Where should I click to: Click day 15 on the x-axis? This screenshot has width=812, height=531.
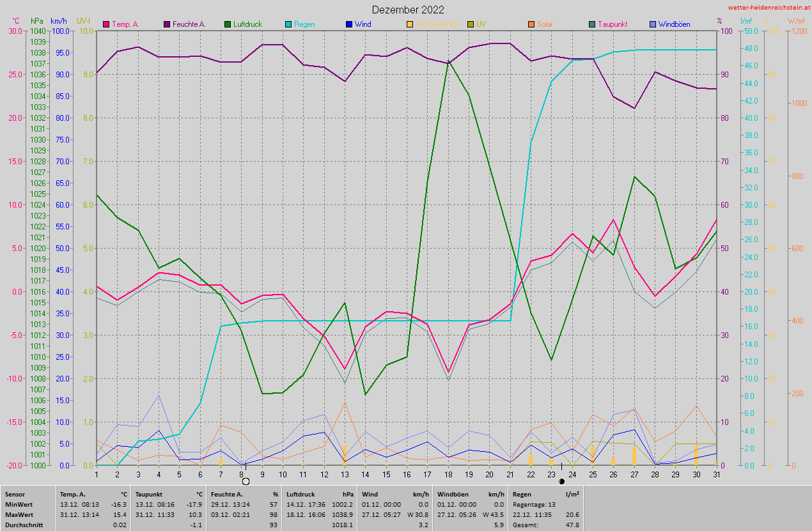[x=386, y=473]
